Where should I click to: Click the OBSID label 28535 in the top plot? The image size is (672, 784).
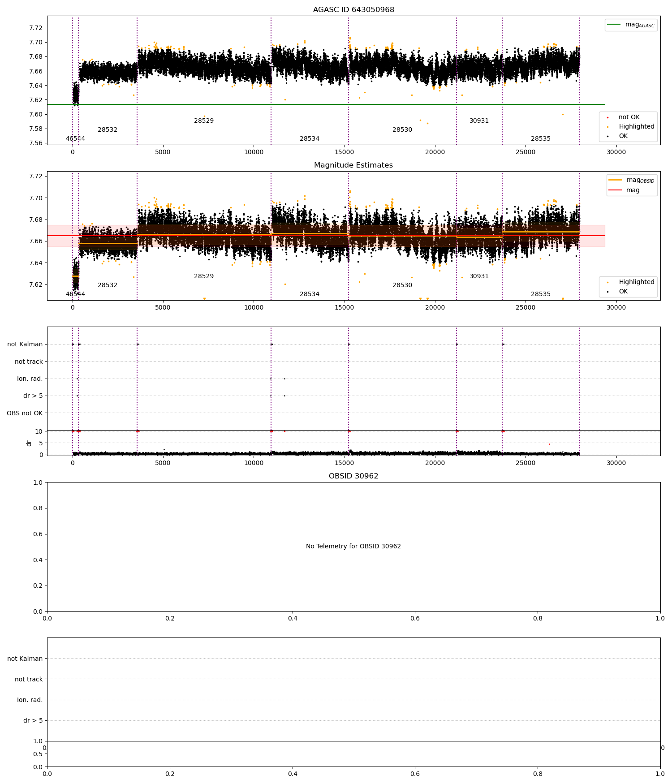click(541, 139)
